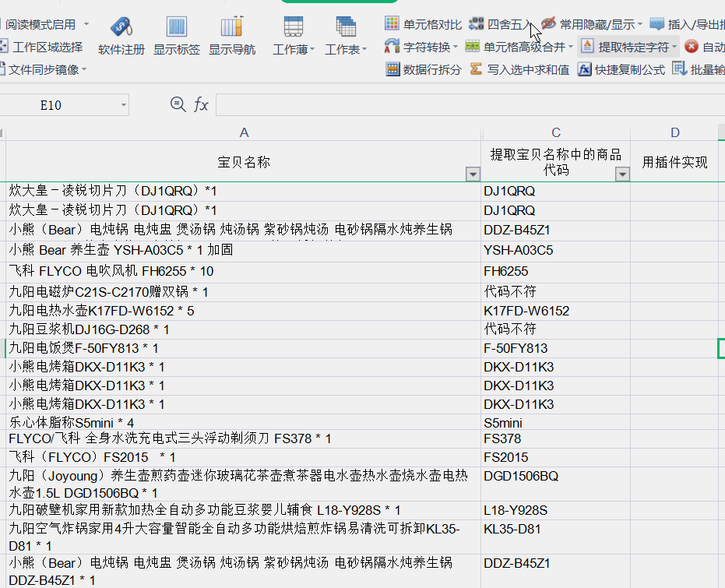Image resolution: width=725 pixels, height=588 pixels.
Task: Select cell with code YSH-A03C5
Action: [x=556, y=251]
